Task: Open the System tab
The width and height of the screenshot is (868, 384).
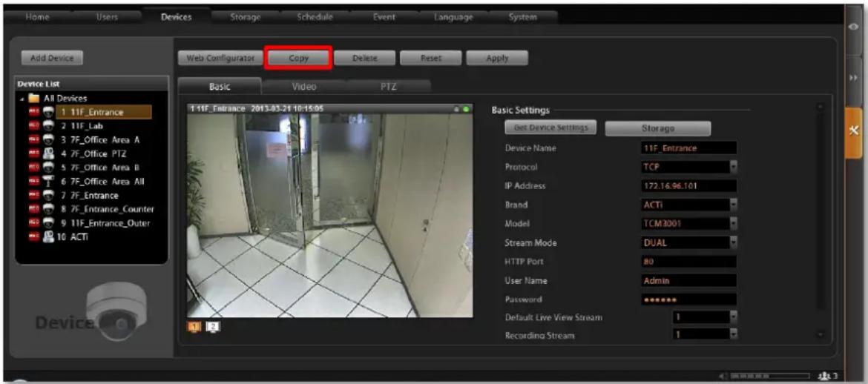Action: (x=522, y=17)
